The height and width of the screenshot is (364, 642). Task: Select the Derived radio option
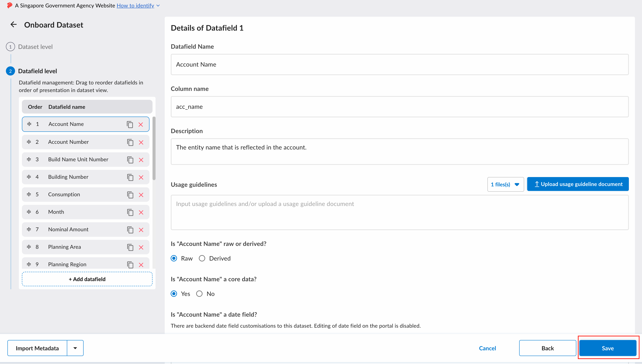coord(202,258)
